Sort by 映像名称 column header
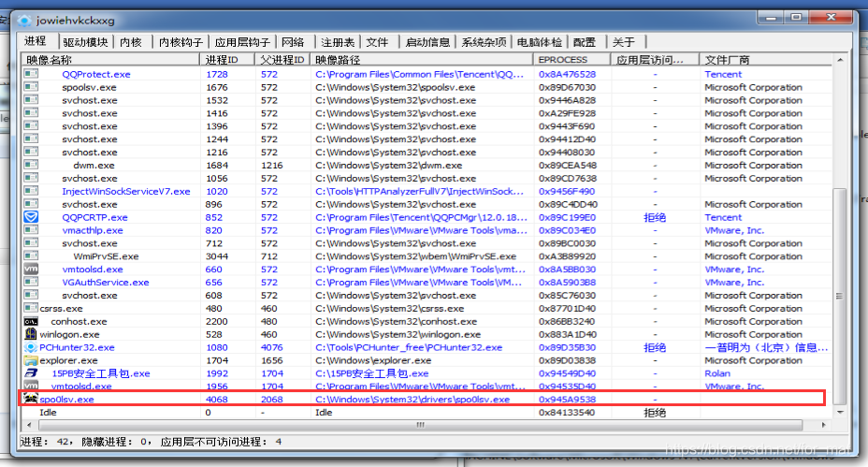 click(x=110, y=59)
